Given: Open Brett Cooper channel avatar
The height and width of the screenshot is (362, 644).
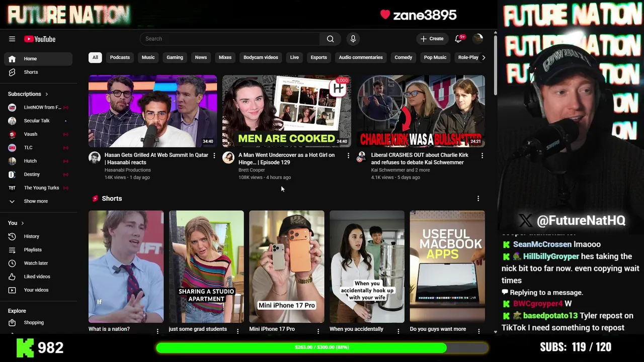Looking at the screenshot, I should (x=228, y=158).
